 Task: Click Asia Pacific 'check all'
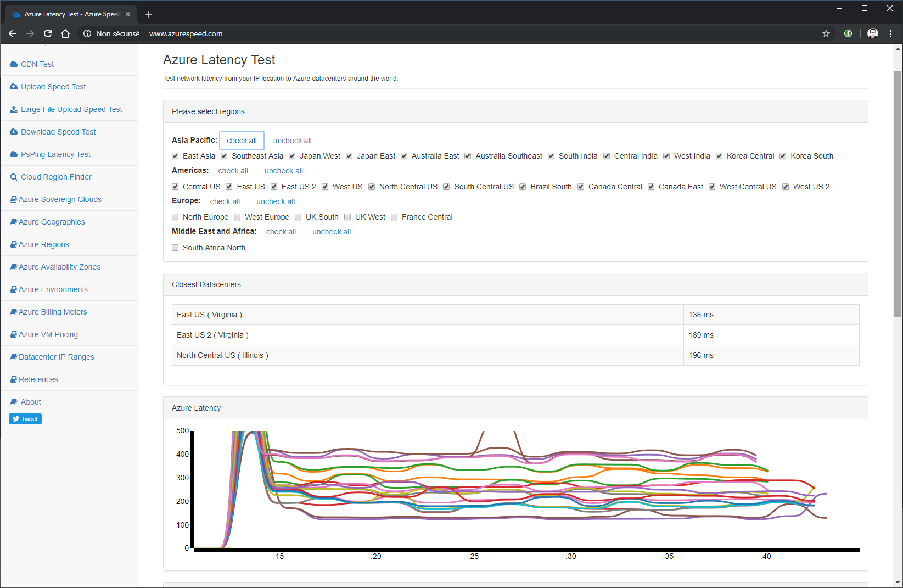click(x=242, y=141)
